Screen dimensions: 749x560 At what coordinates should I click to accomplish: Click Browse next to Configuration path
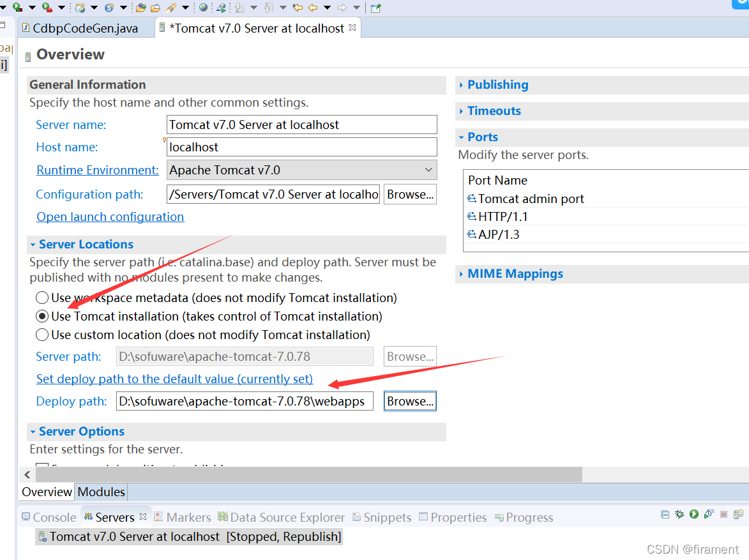coord(411,194)
